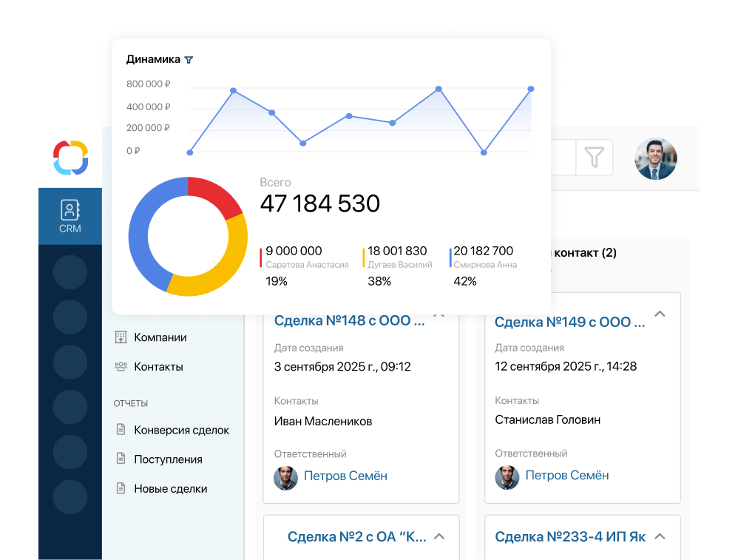Image resolution: width=738 pixels, height=560 pixels.
Task: Click the filter icon next to Динамика
Action: 189,60
